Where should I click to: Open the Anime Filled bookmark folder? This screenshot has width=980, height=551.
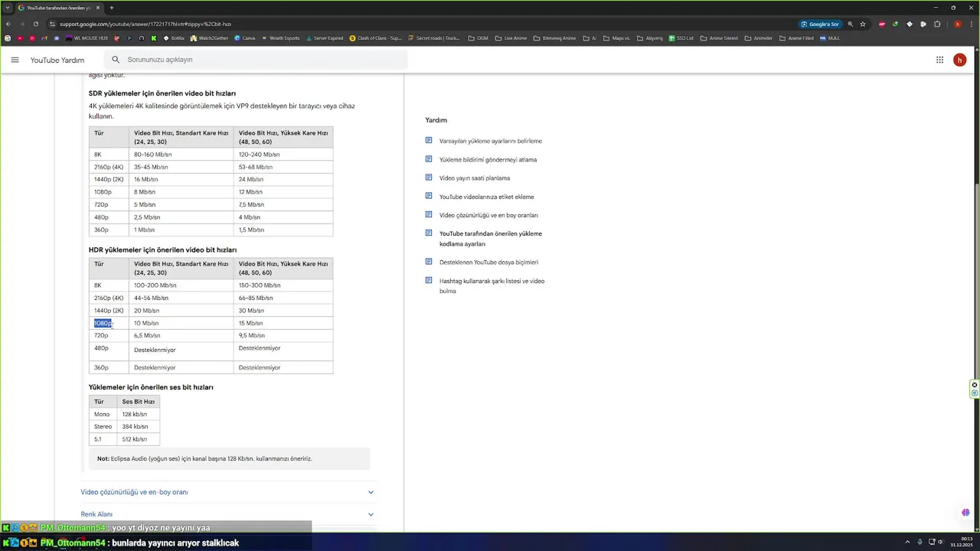pos(796,37)
